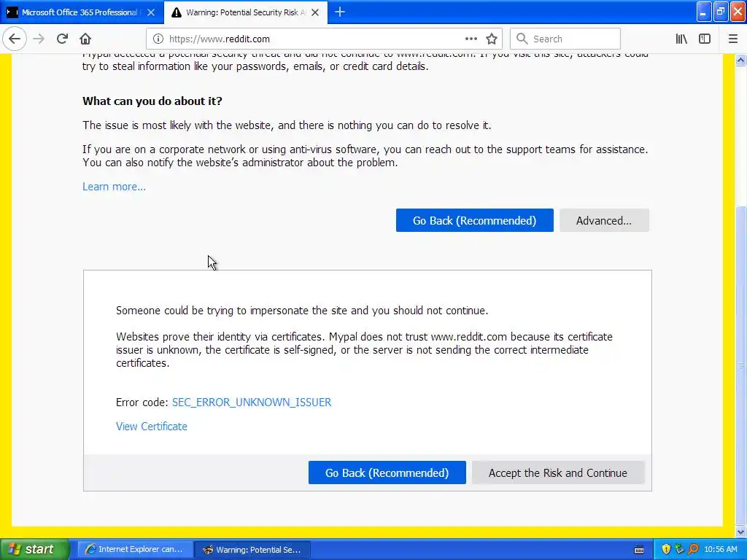
Task: Click the scrollbar down arrow
Action: pyautogui.click(x=741, y=532)
